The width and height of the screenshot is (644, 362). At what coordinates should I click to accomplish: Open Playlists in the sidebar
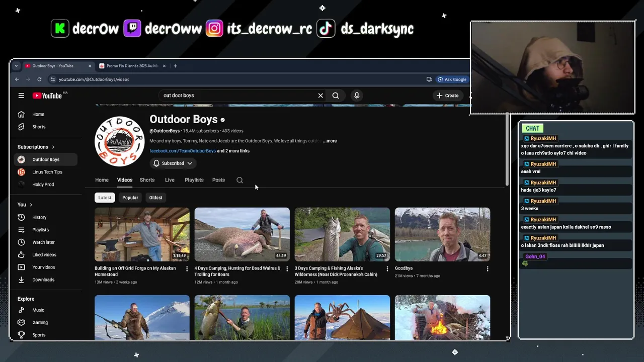pos(45,230)
